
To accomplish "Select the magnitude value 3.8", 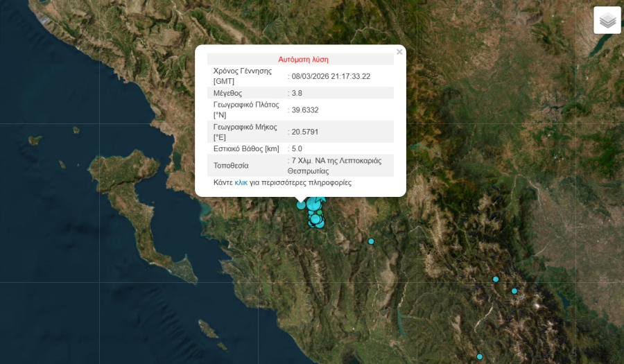I will pyautogui.click(x=297, y=93).
